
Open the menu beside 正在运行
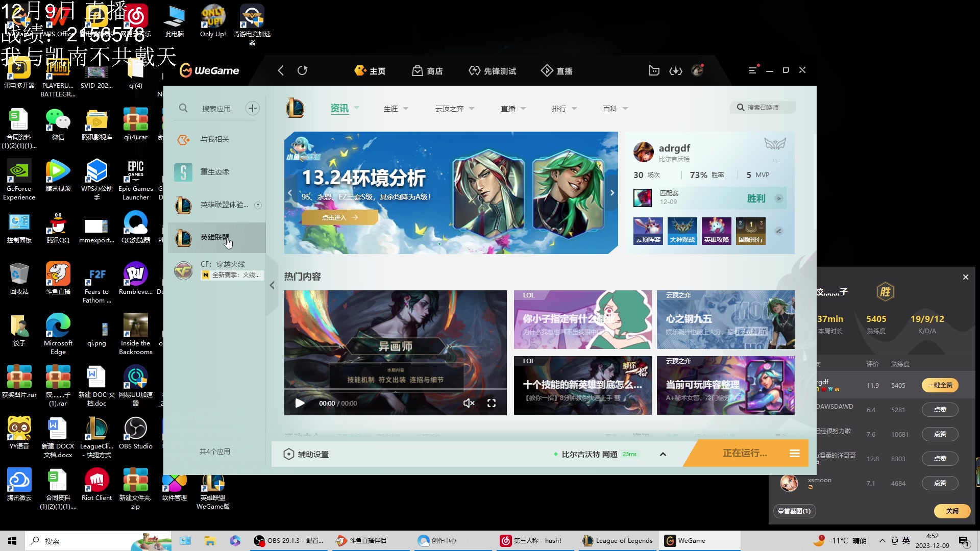point(795,453)
